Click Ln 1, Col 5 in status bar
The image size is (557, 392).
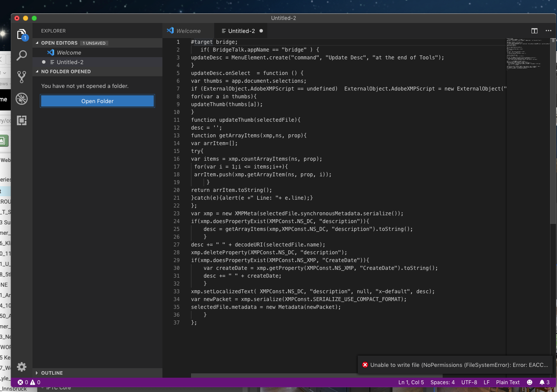click(x=411, y=382)
